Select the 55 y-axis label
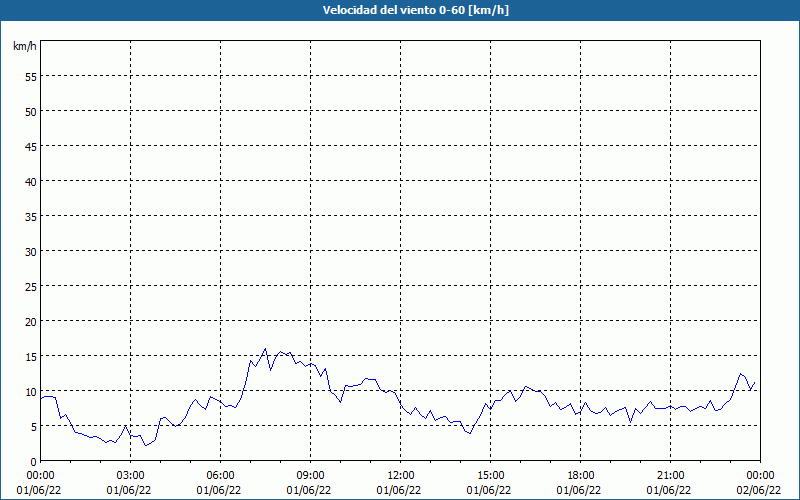This screenshot has height=500, width=800. tap(31, 78)
